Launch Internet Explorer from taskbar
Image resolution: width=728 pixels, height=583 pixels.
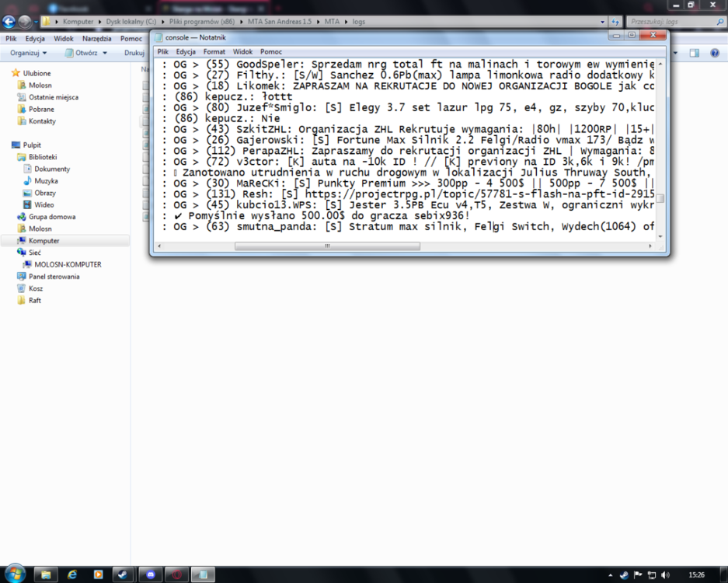72,574
